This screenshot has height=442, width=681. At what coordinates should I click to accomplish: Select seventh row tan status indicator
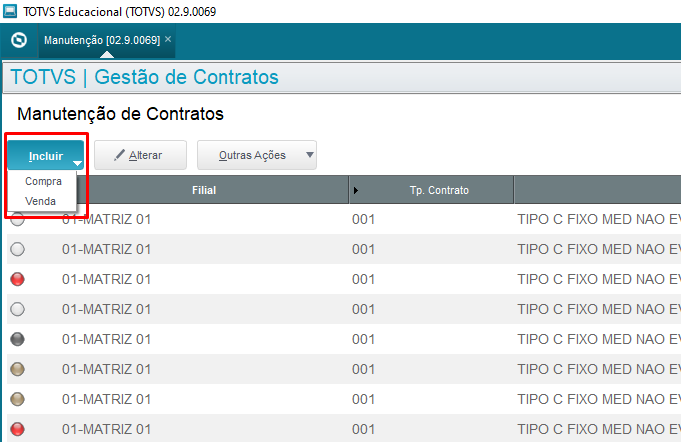pos(17,399)
